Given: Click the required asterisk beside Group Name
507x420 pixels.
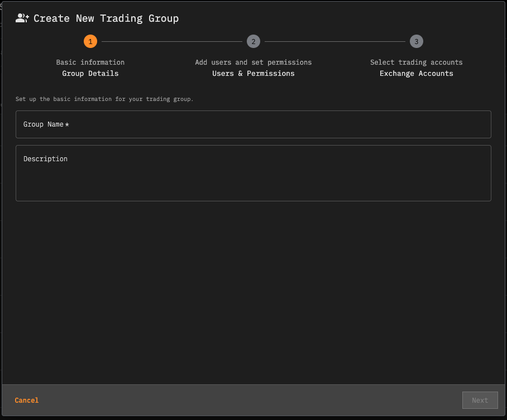Looking at the screenshot, I should (x=67, y=124).
